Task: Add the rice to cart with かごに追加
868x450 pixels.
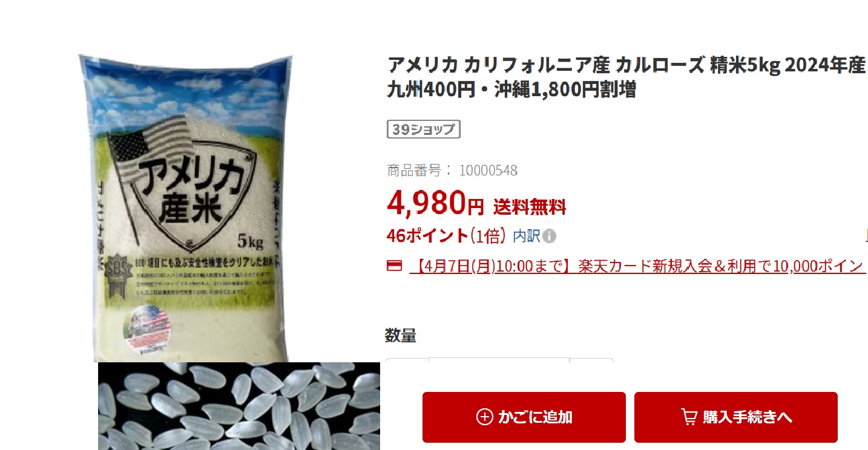Action: coord(524,417)
